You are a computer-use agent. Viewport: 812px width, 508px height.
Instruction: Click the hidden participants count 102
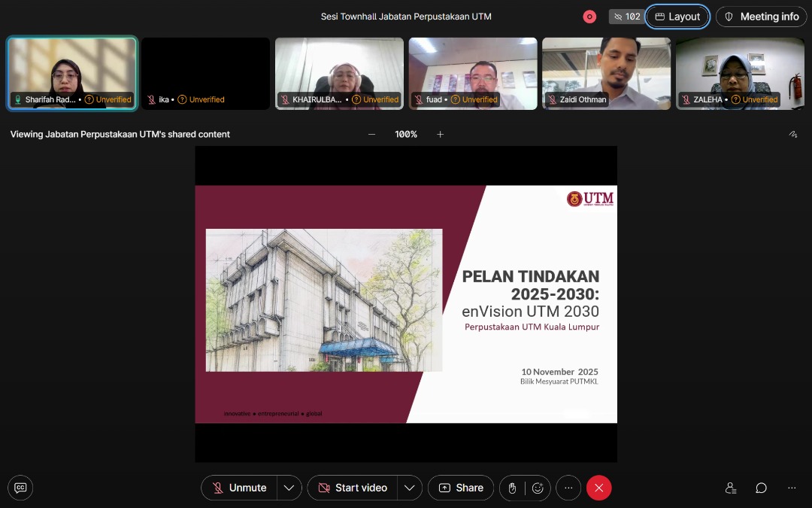click(x=626, y=17)
